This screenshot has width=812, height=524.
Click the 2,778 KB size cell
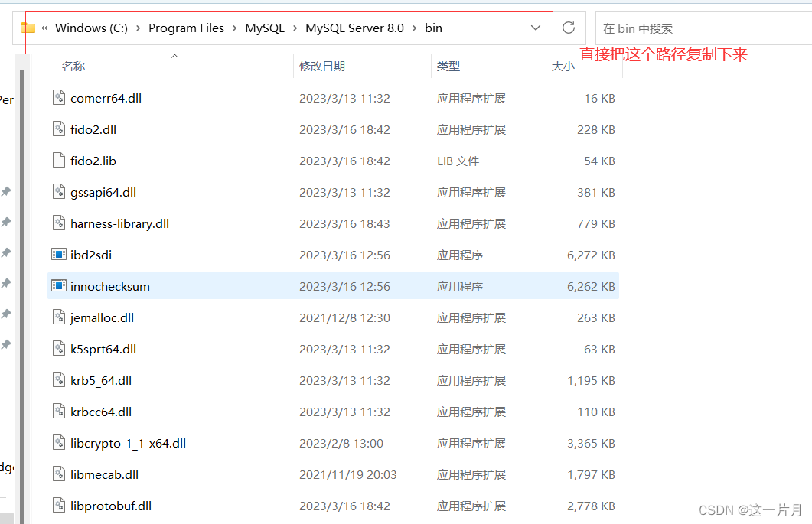pyautogui.click(x=591, y=506)
